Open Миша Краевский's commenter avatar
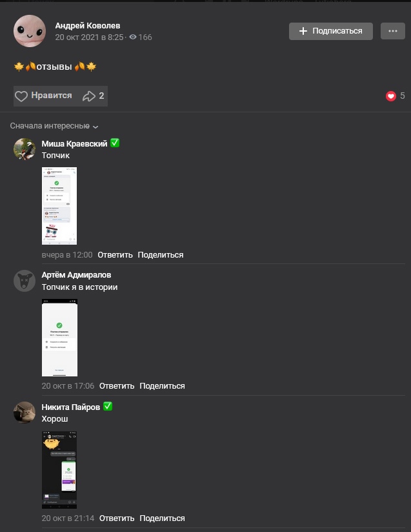This screenshot has width=411, height=532. pyautogui.click(x=25, y=149)
